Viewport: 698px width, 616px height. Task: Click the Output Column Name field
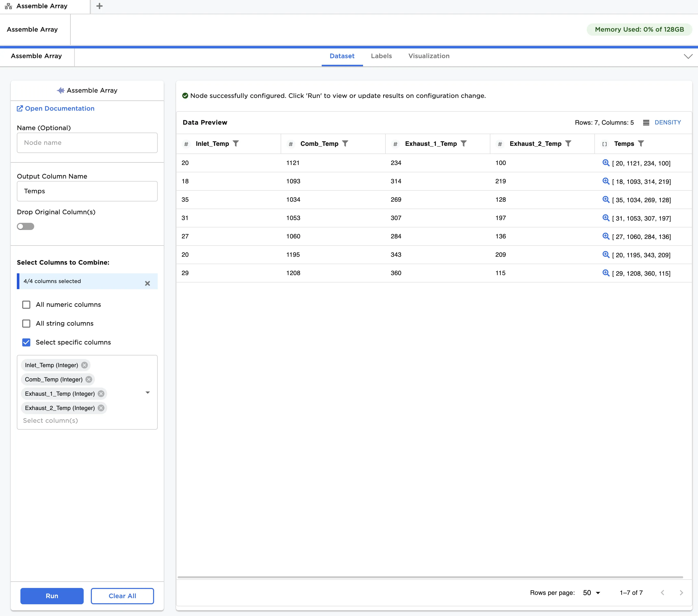click(x=87, y=191)
